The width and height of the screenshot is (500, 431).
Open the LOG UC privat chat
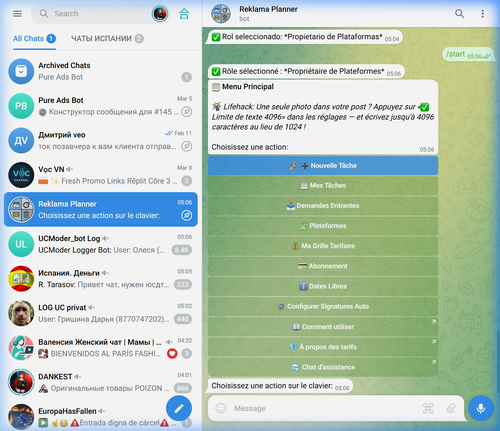pyautogui.click(x=101, y=313)
